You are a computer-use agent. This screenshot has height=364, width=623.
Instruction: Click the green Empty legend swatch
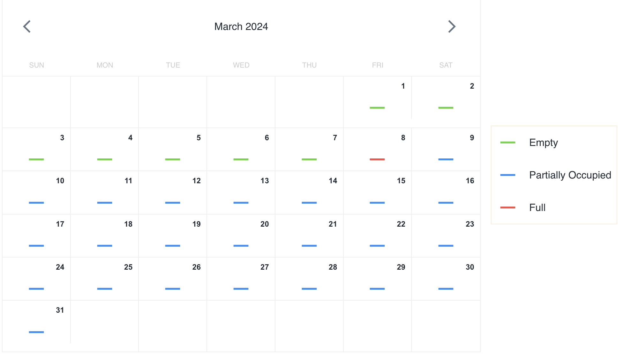point(508,142)
